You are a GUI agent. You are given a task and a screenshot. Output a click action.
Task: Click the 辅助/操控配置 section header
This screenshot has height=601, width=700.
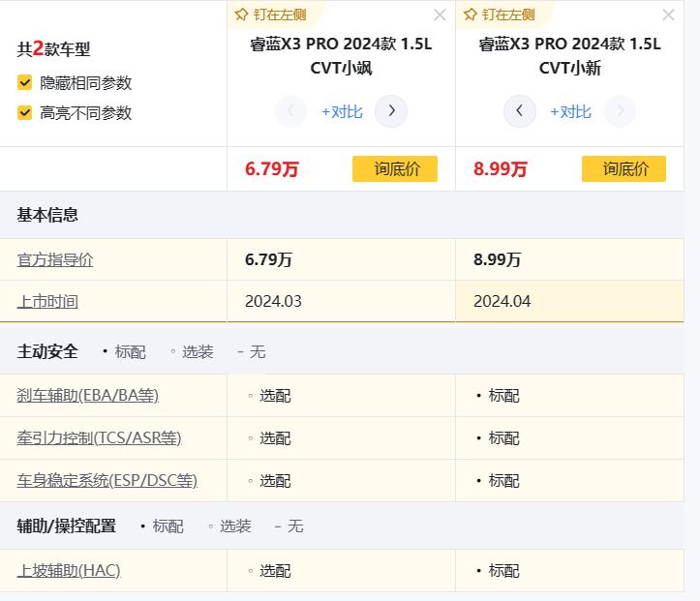coord(67,526)
